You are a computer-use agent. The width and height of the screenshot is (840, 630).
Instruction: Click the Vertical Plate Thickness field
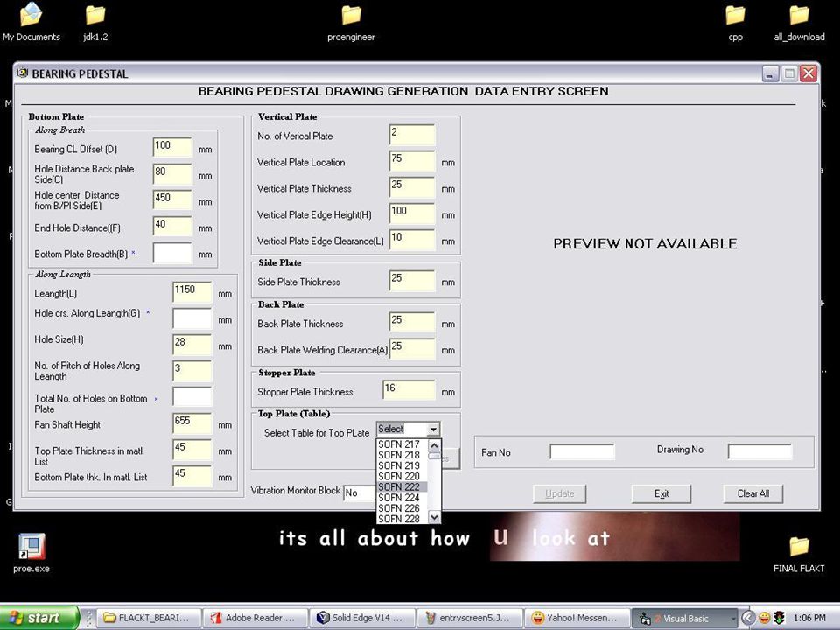coord(412,187)
